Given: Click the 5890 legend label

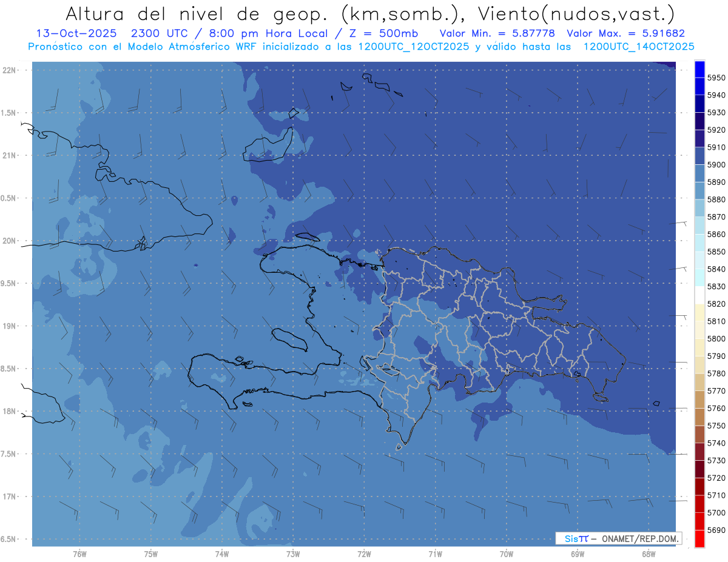Looking at the screenshot, I should [716, 182].
